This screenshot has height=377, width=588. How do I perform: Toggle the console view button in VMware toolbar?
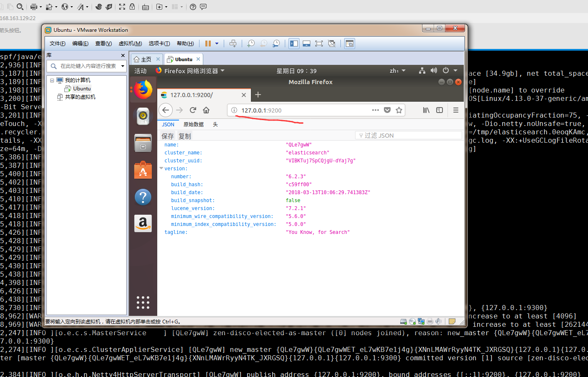(350, 44)
